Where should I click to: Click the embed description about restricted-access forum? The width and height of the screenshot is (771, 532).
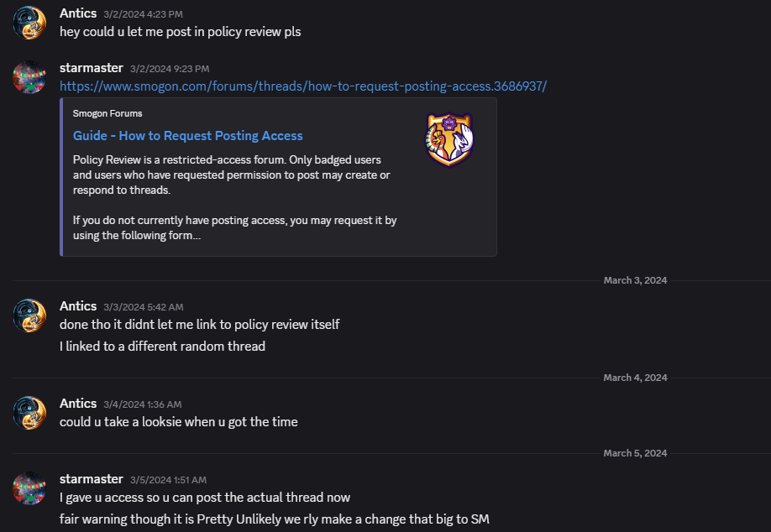[231, 175]
